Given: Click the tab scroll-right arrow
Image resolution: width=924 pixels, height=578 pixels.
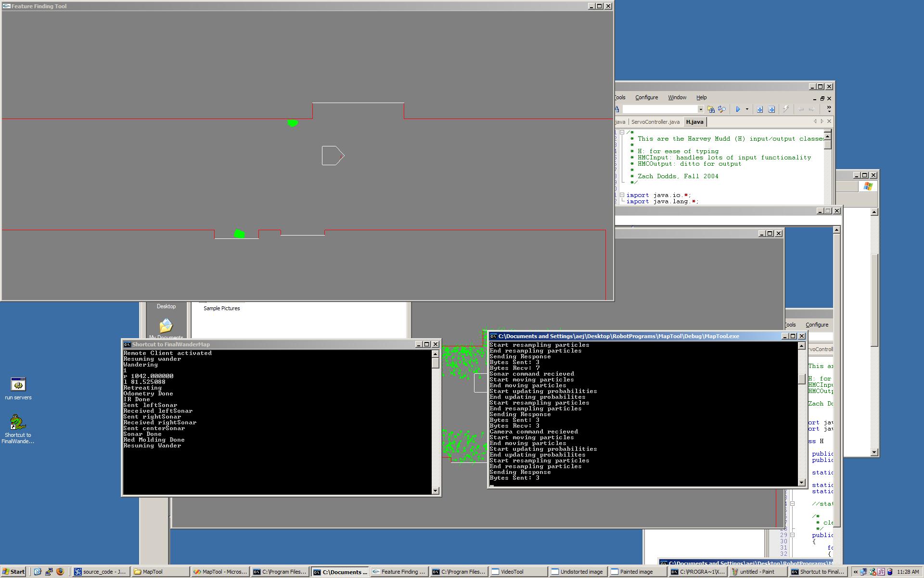Looking at the screenshot, I should (822, 121).
